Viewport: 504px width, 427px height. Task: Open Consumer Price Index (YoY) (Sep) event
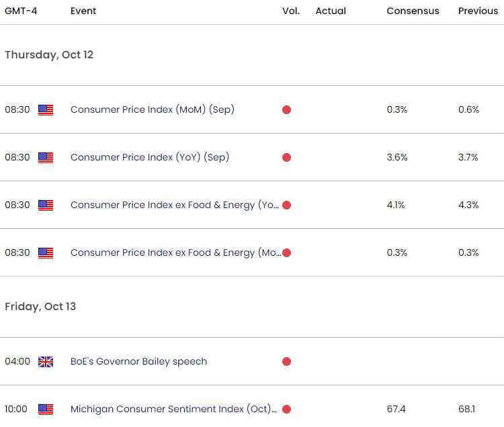(150, 157)
